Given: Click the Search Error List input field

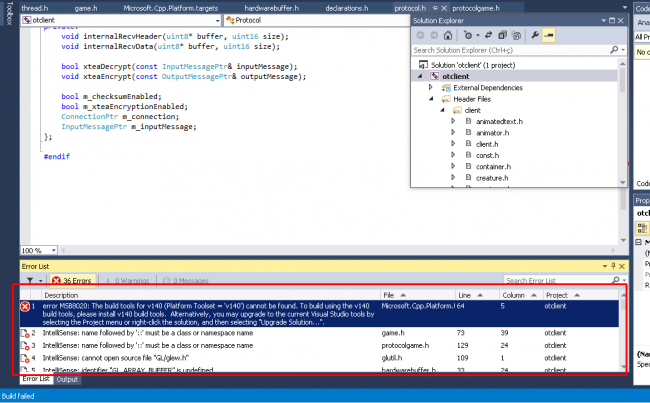Looking at the screenshot, I should [557, 281].
